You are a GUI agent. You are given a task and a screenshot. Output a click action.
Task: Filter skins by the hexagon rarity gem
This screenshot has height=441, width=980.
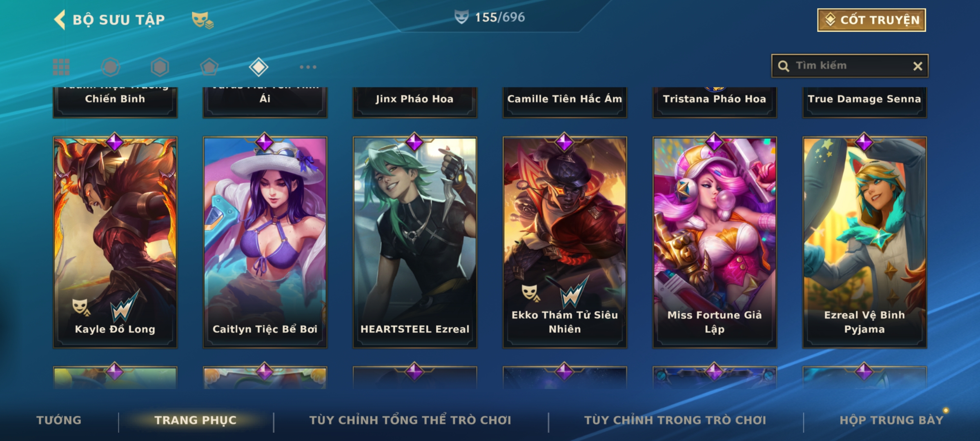[160, 67]
